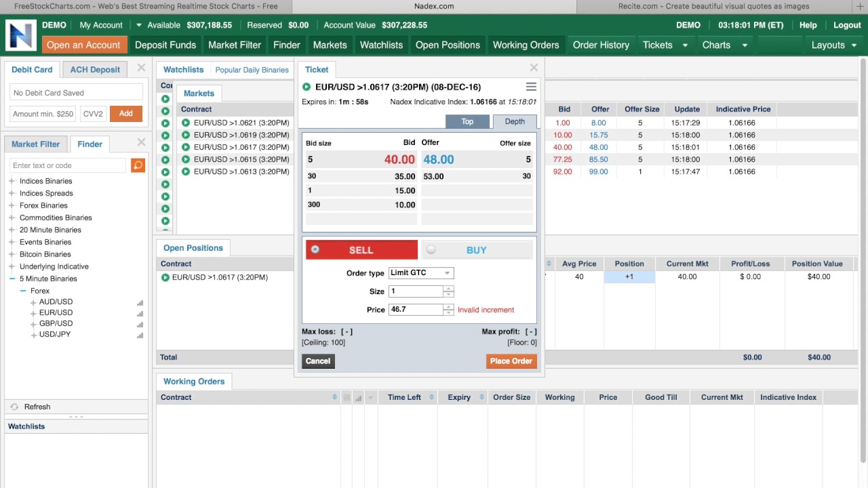Click the 40.00 bid price
The image size is (868, 488).
point(399,159)
